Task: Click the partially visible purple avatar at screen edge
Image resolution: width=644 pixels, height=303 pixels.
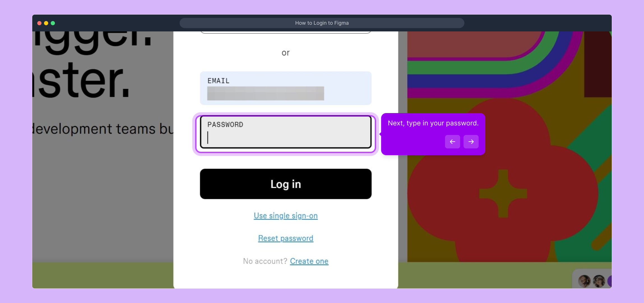Action: pos(610,281)
